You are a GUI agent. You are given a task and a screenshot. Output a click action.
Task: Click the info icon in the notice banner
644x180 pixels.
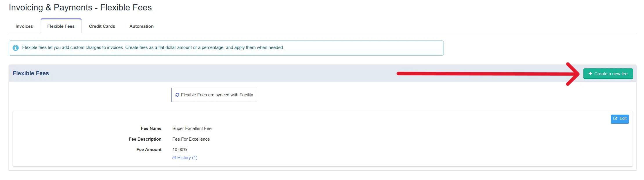[16, 48]
